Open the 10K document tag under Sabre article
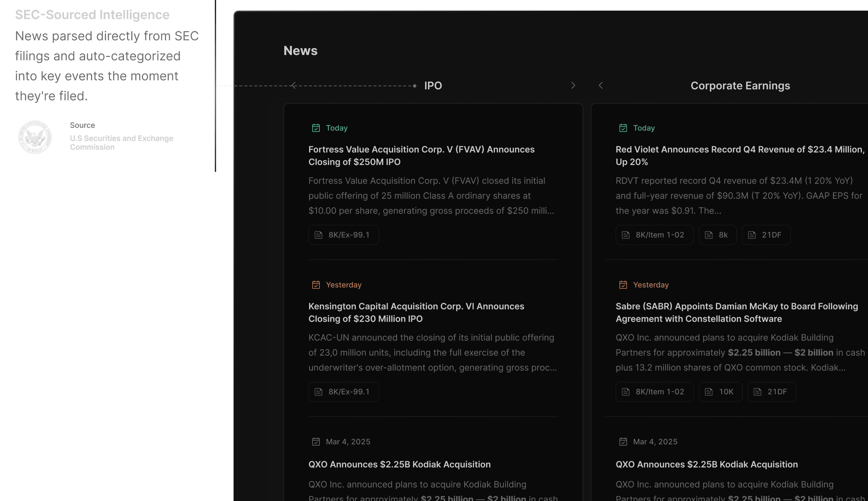868x501 pixels. pos(720,392)
